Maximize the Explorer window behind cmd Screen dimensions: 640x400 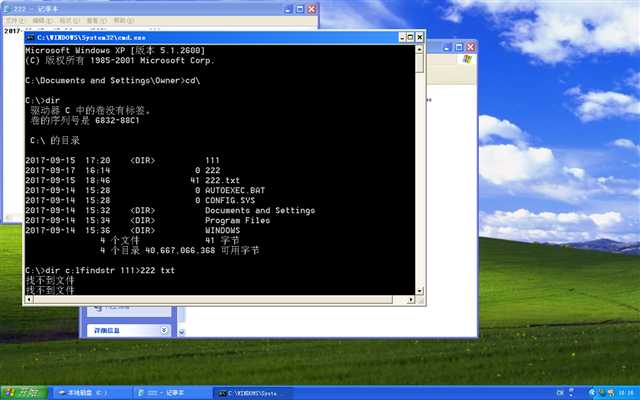pos(459,47)
